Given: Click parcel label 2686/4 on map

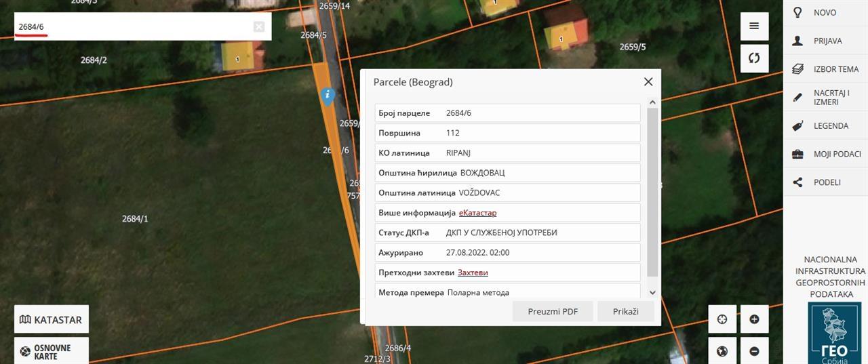Looking at the screenshot, I should (398, 348).
